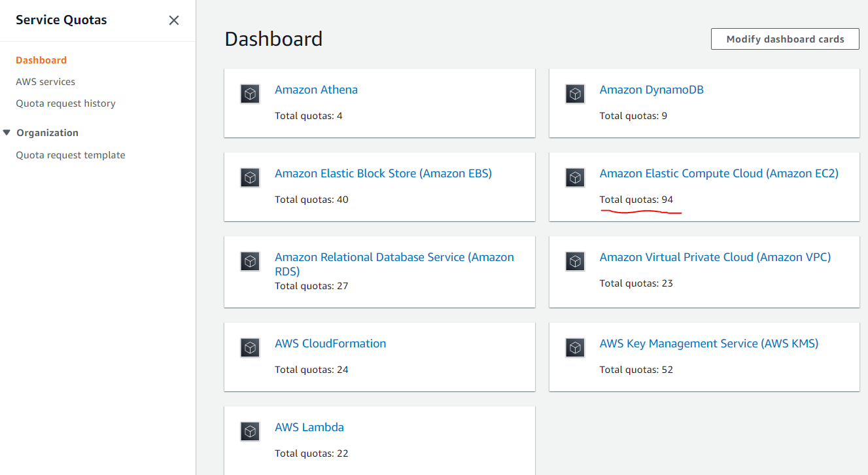Open Amazon Elastic Compute Cloud link
Image resolution: width=868 pixels, height=475 pixels.
pos(719,173)
